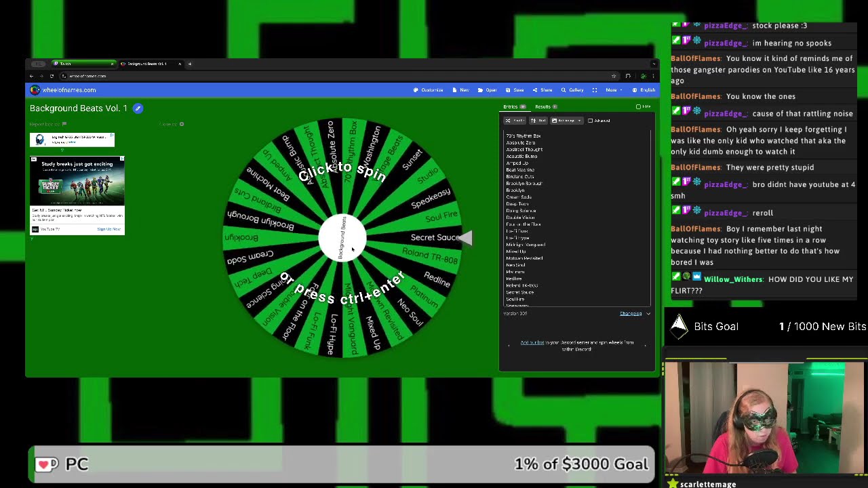868x488 pixels.
Task: Close the Twitch browser tab
Action: [x=112, y=64]
